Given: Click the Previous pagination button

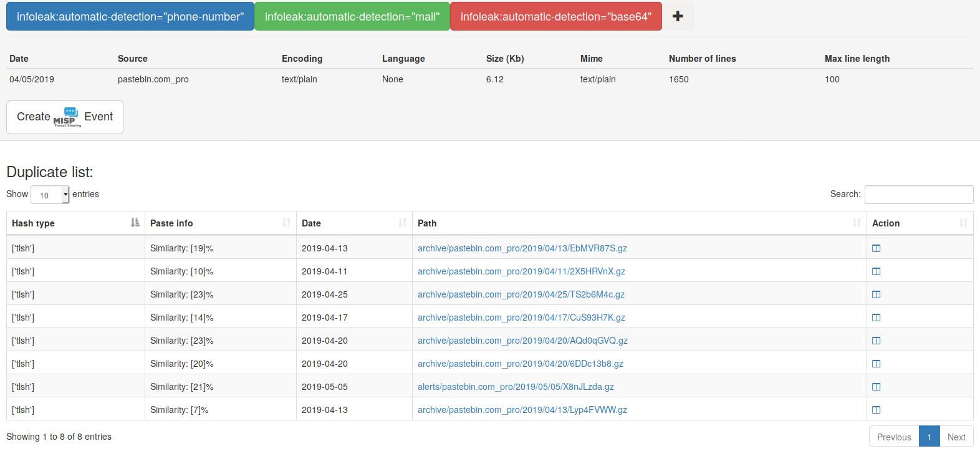Looking at the screenshot, I should click(x=893, y=437).
